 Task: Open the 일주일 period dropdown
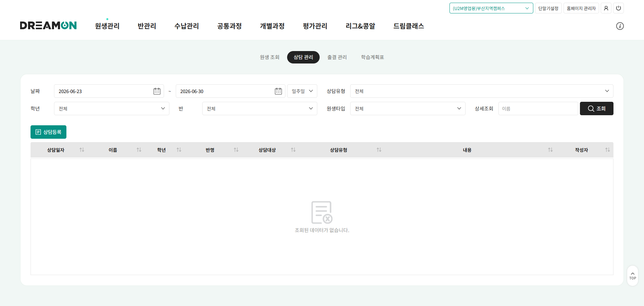[x=302, y=91]
